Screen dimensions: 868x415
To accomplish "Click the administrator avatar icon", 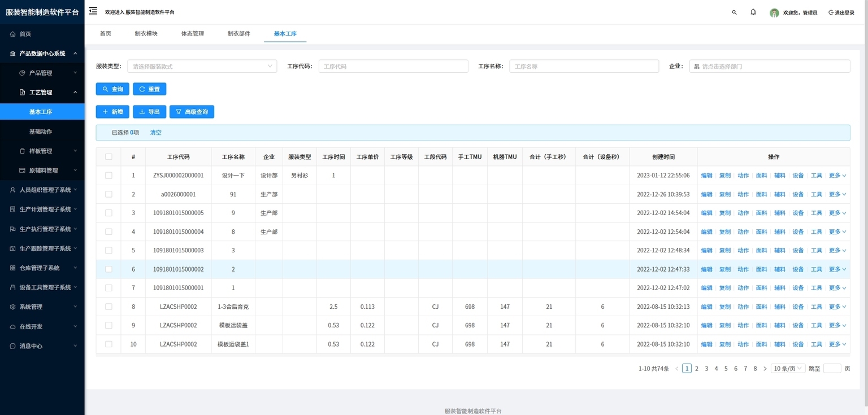I will 774,12.
